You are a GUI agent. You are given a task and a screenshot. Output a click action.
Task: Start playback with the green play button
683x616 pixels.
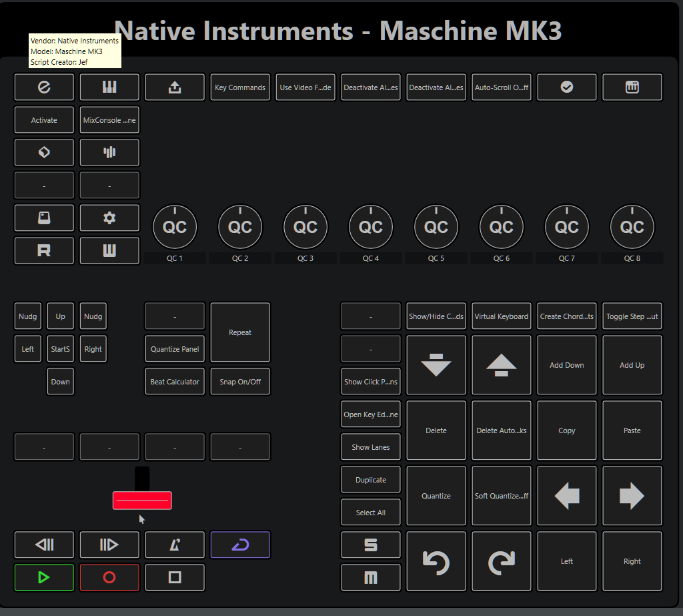pyautogui.click(x=44, y=577)
